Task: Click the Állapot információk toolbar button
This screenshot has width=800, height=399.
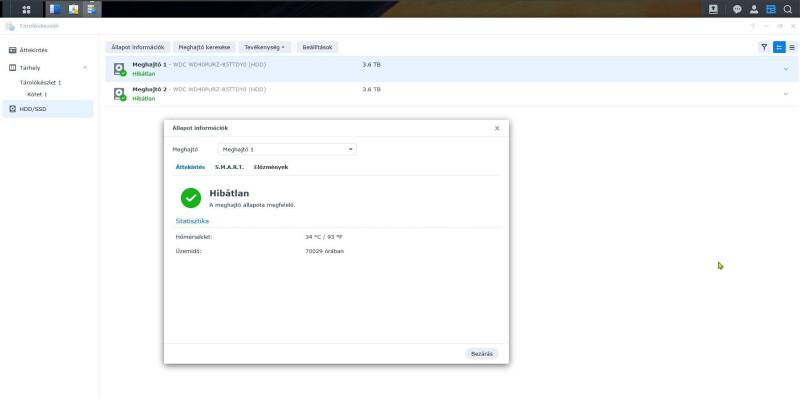Action: [x=138, y=47]
